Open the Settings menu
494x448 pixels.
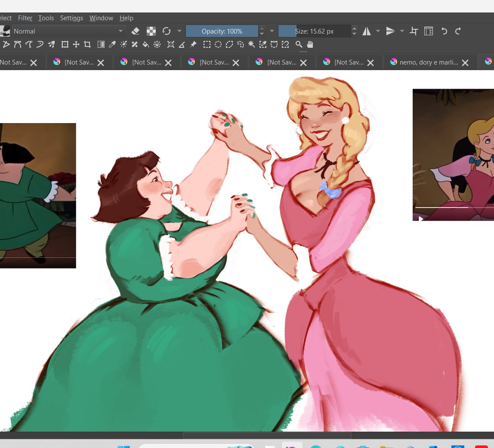[71, 18]
